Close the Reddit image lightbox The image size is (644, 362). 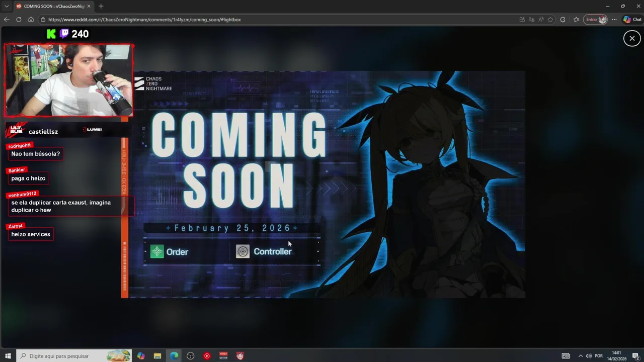click(x=632, y=38)
